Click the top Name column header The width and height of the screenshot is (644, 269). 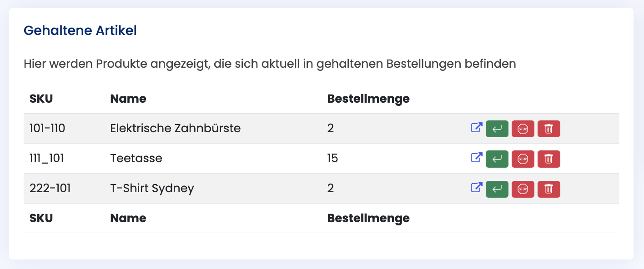coord(128,99)
